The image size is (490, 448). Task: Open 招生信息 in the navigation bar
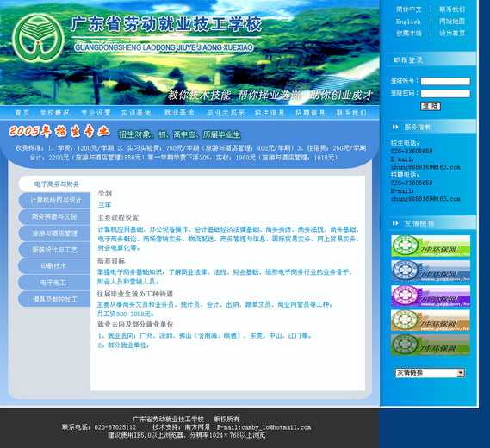pos(270,113)
